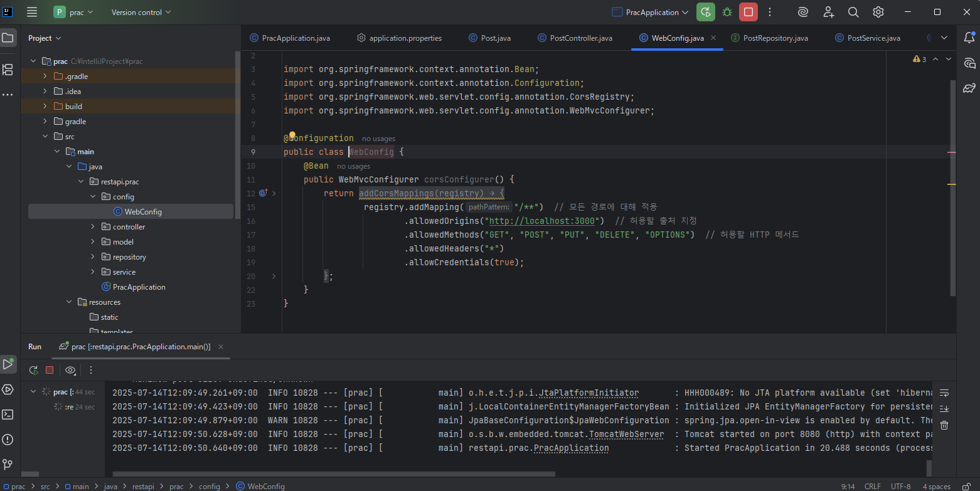Switch to PostService.java tab

pyautogui.click(x=868, y=38)
